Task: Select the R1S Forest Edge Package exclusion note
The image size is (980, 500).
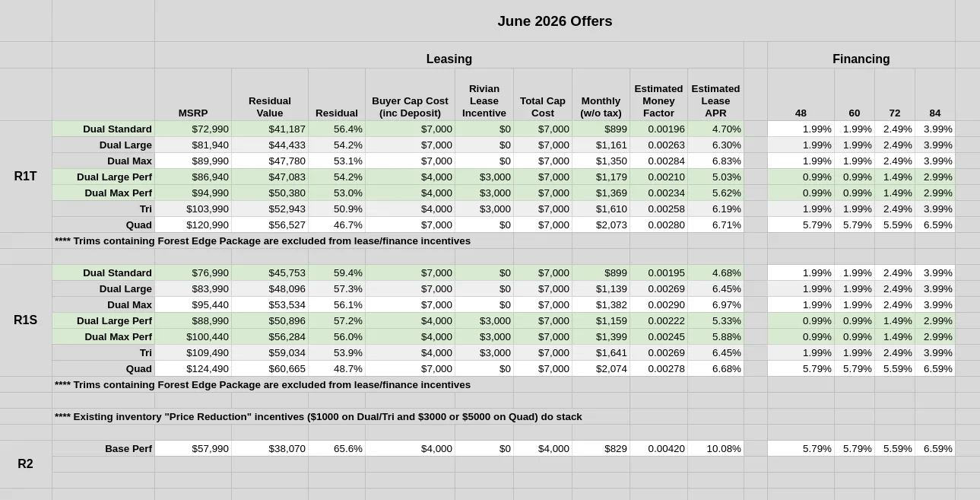Action: click(262, 384)
